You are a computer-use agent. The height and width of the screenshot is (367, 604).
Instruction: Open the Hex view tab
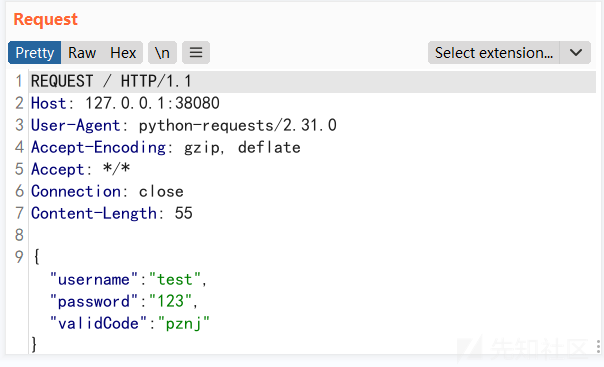(x=123, y=53)
